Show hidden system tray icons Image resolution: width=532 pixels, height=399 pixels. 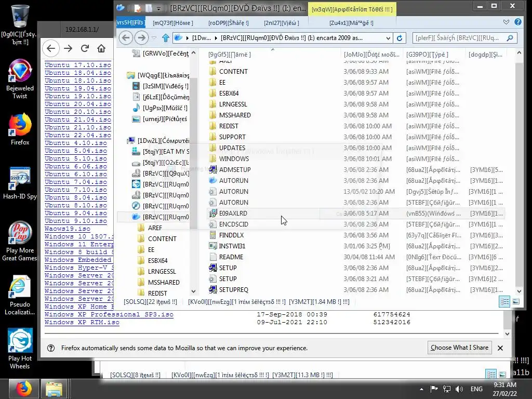(x=421, y=389)
